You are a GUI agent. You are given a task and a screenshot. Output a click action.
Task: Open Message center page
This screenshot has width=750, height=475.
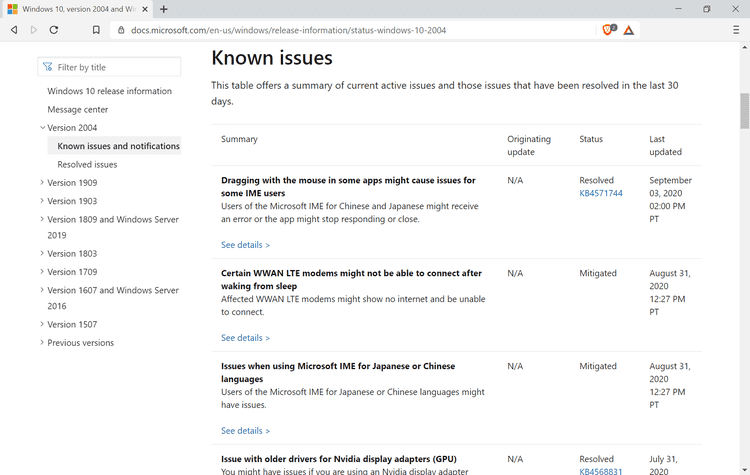click(x=77, y=110)
